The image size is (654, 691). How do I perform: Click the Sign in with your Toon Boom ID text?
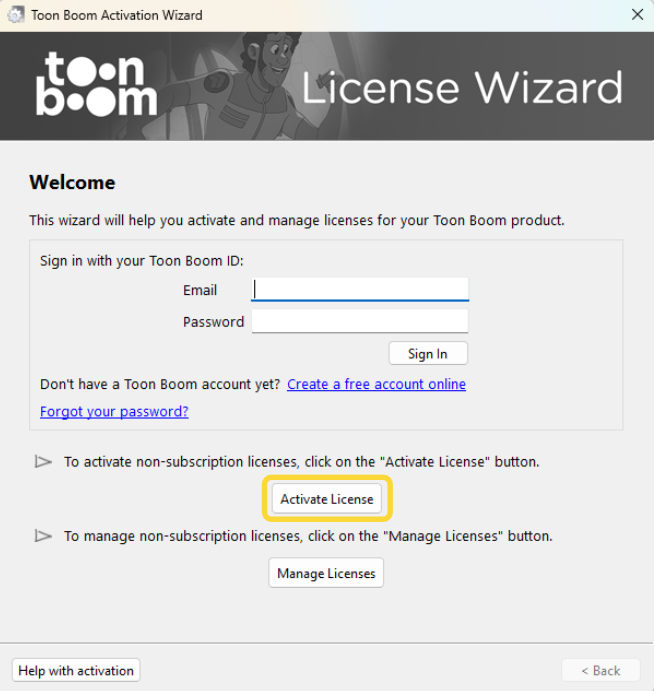[x=142, y=261]
